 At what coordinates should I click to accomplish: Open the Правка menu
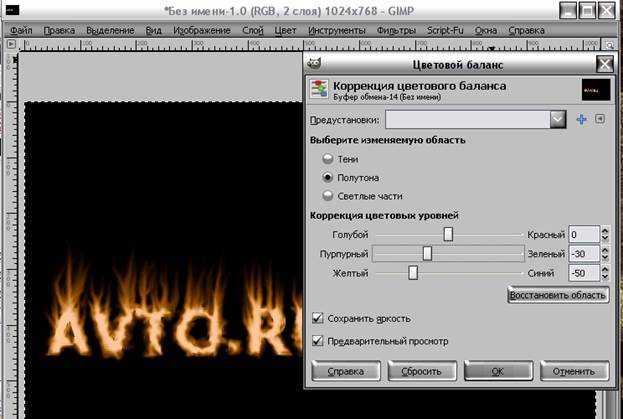point(59,30)
